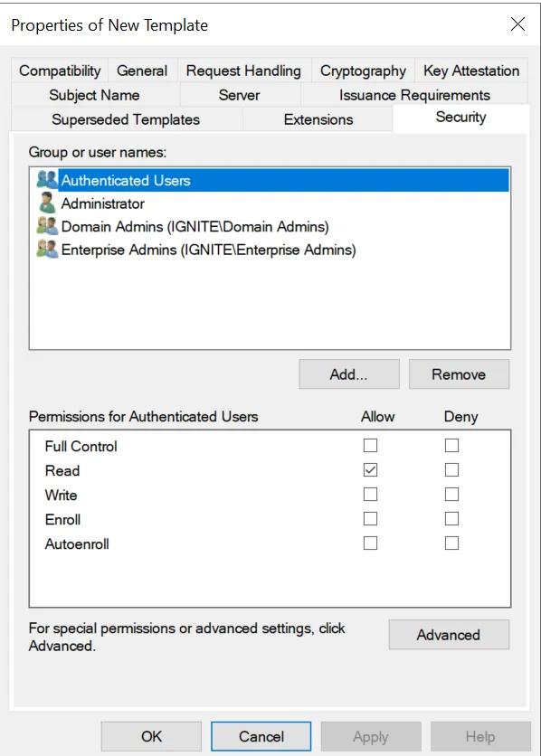Switch to the Subject Name tab
Image resolution: width=541 pixels, height=756 pixels.
94,94
